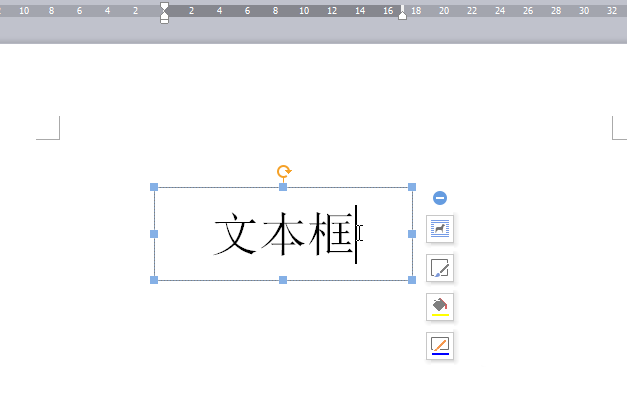Click the orange rotate handle above the text box
Image resolution: width=627 pixels, height=398 pixels.
click(x=284, y=172)
